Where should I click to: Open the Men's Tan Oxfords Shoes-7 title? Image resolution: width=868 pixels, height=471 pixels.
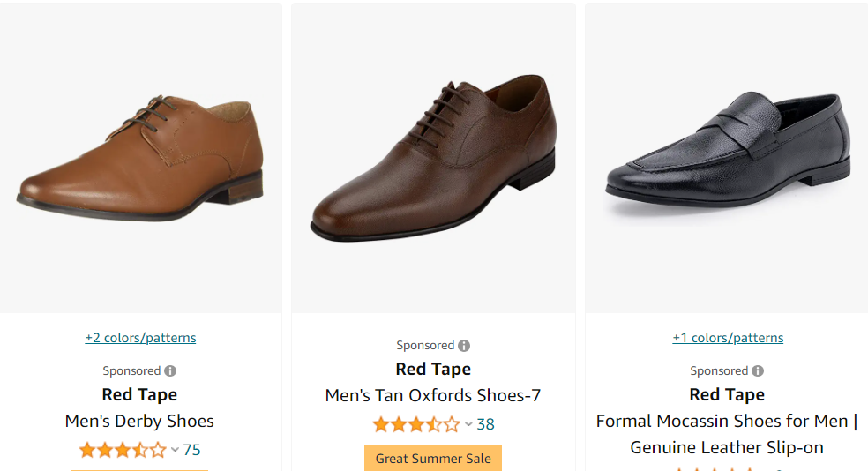[x=433, y=395]
